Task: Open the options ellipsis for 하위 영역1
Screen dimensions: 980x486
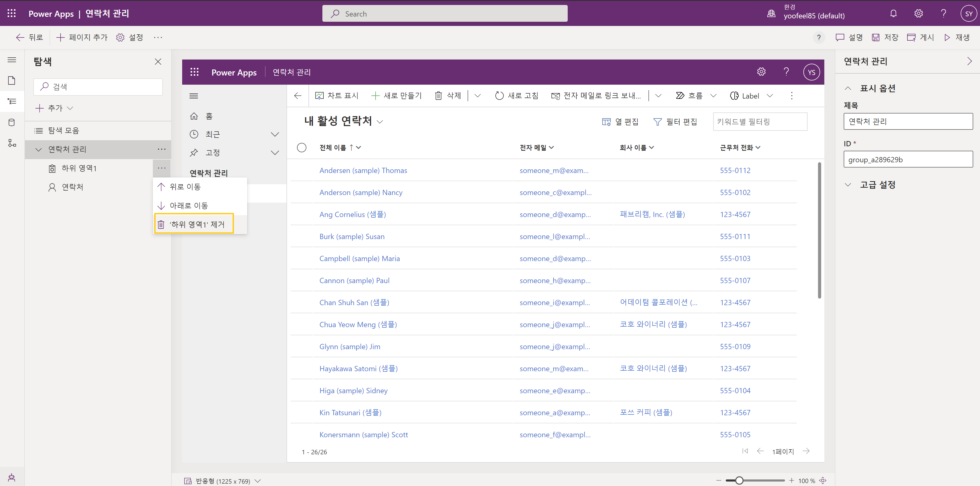Action: click(162, 168)
